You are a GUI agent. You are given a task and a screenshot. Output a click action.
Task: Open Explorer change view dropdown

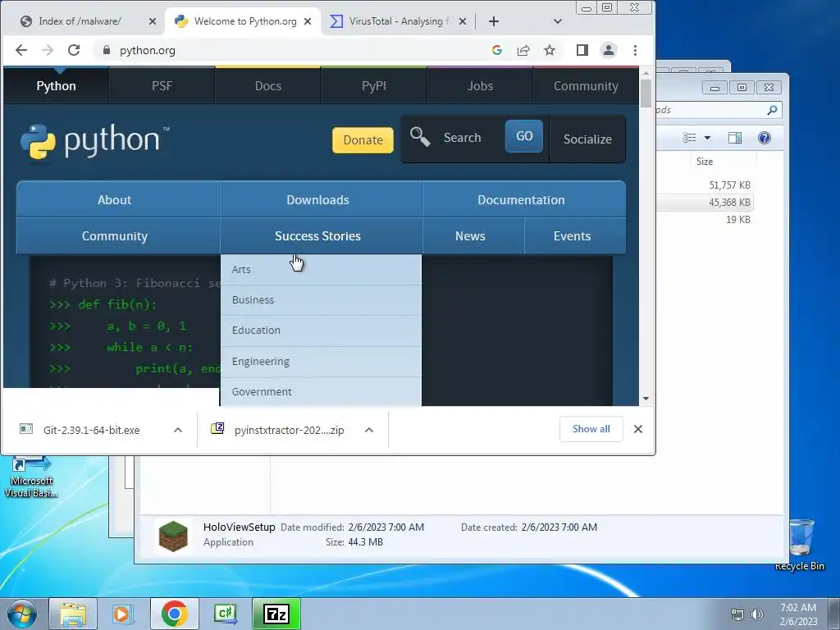[x=708, y=138]
